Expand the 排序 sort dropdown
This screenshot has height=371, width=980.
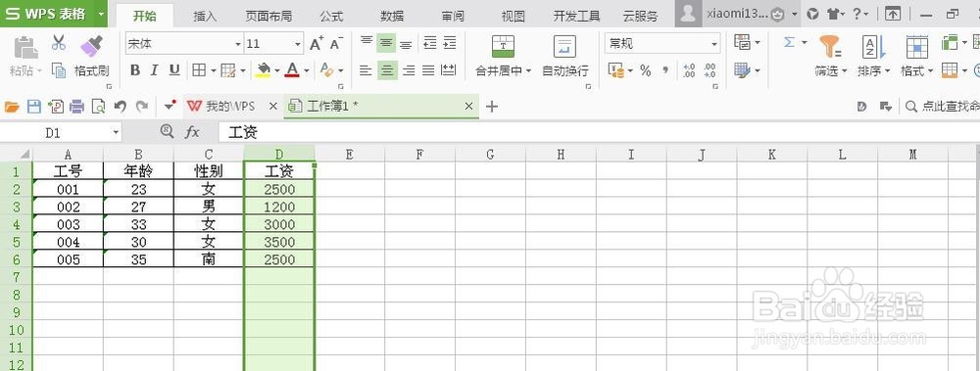pyautogui.click(x=888, y=71)
